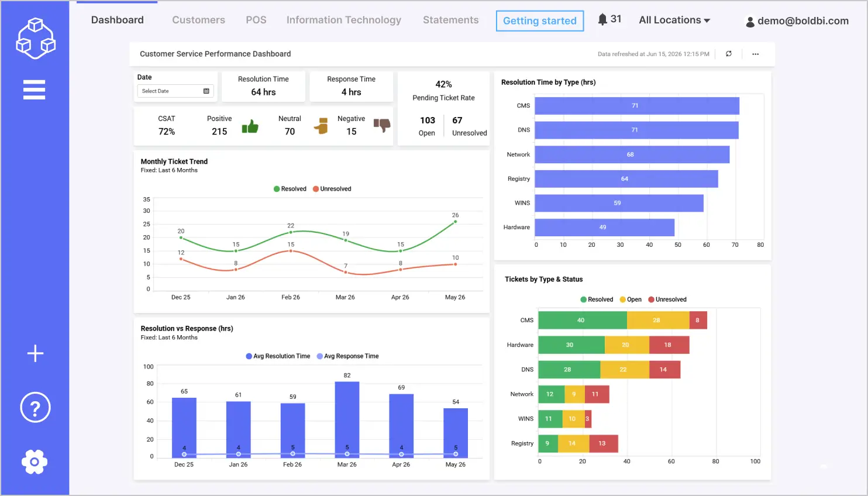Toggle Avg Response Time legend
868x496 pixels.
point(347,356)
